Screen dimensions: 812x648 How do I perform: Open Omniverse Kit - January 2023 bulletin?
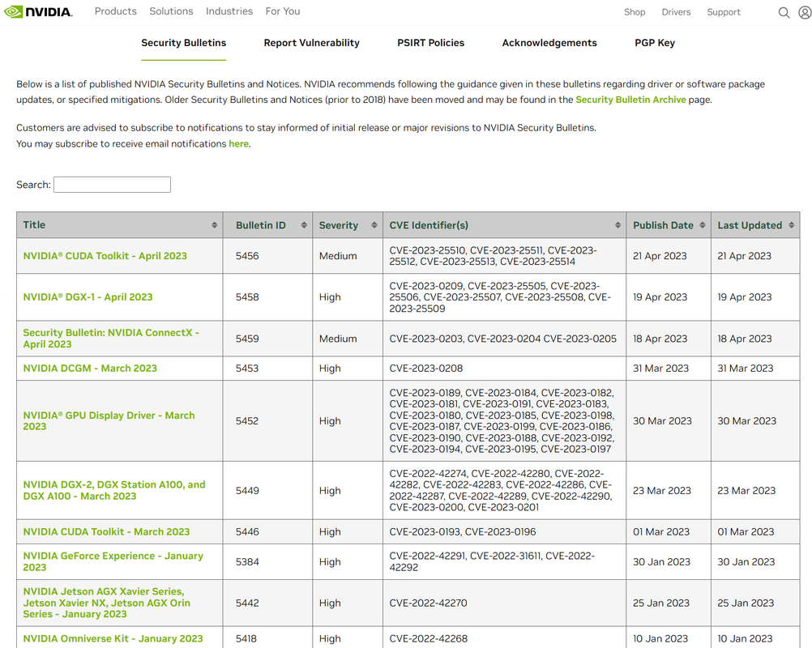coord(113,638)
